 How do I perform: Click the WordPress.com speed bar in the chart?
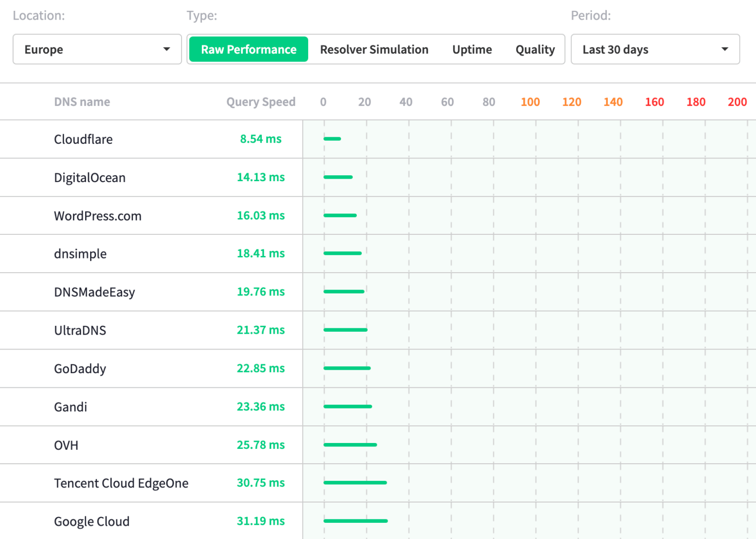click(x=340, y=216)
